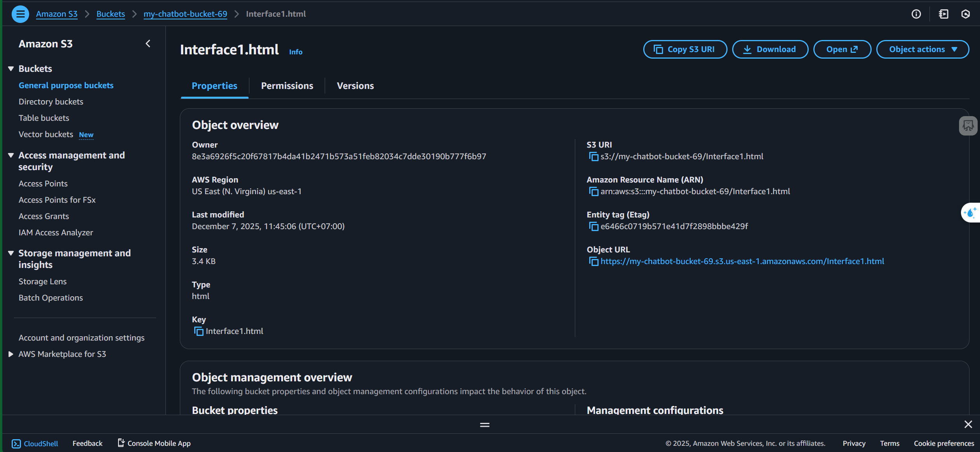Copy the Object URL icon

pos(594,261)
